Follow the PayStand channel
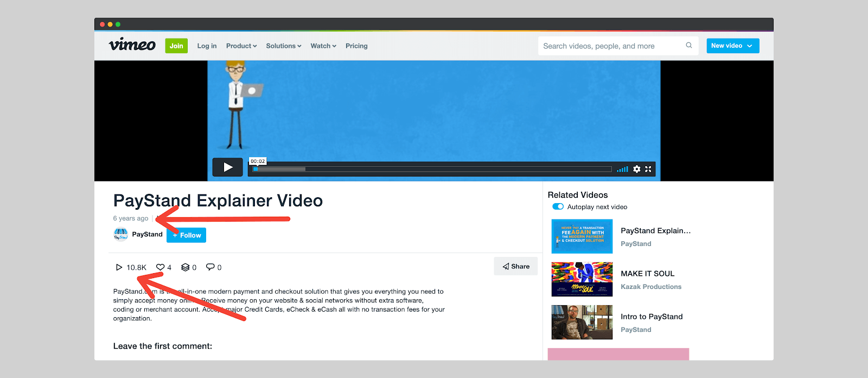 (187, 235)
